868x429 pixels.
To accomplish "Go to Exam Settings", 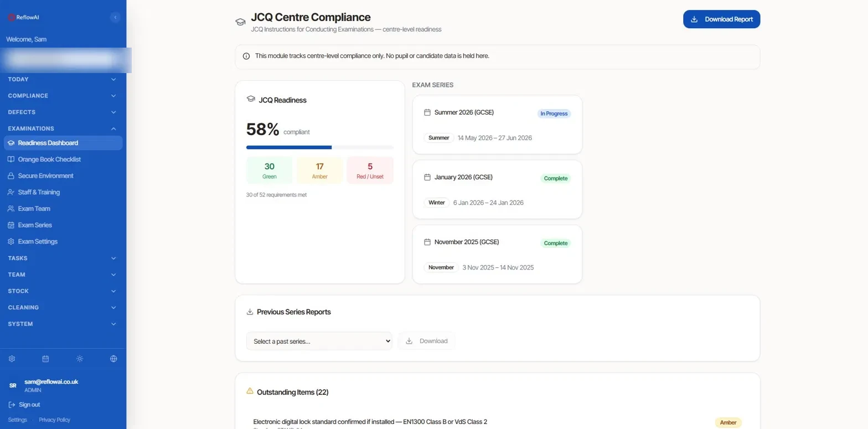I will click(63, 242).
